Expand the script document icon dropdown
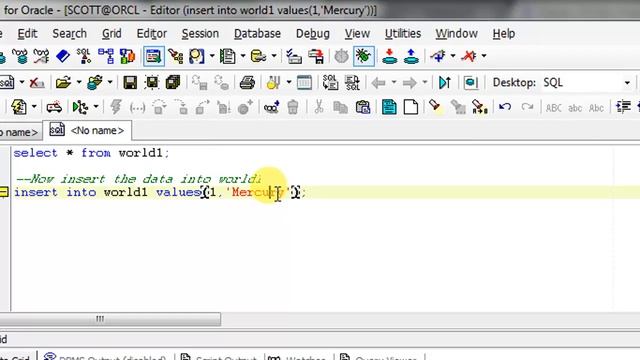640x360 pixels. 243,56
